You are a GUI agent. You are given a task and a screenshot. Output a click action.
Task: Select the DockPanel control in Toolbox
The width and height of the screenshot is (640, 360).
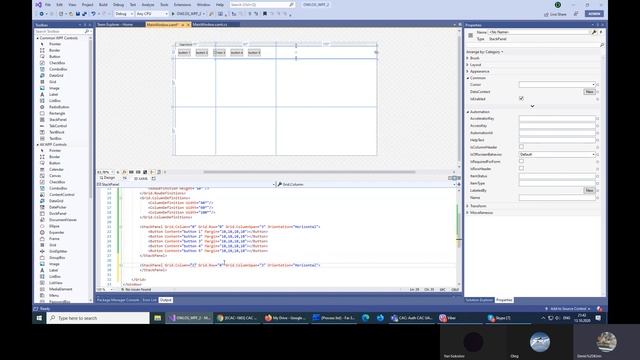(58, 213)
